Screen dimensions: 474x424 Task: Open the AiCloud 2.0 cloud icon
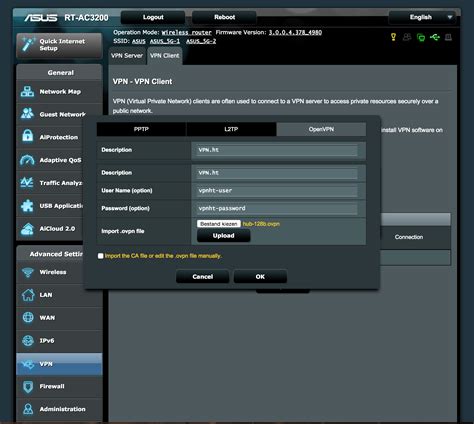tap(27, 229)
